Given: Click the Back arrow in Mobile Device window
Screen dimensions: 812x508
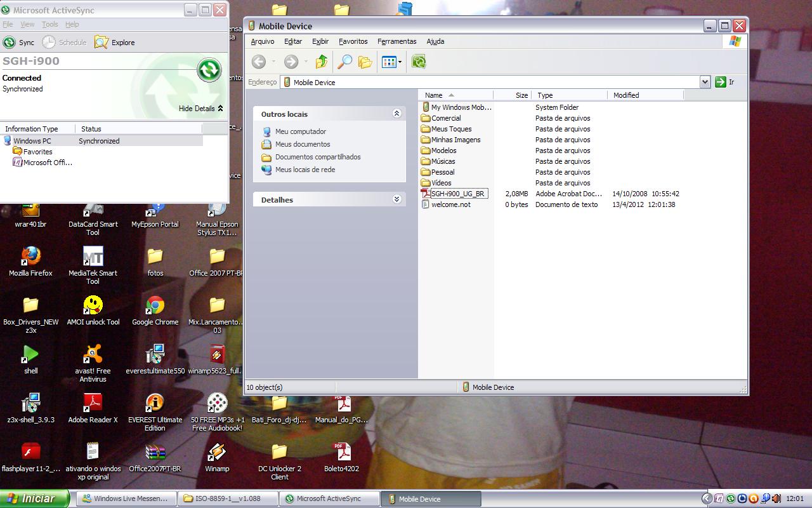Looking at the screenshot, I should [x=258, y=62].
